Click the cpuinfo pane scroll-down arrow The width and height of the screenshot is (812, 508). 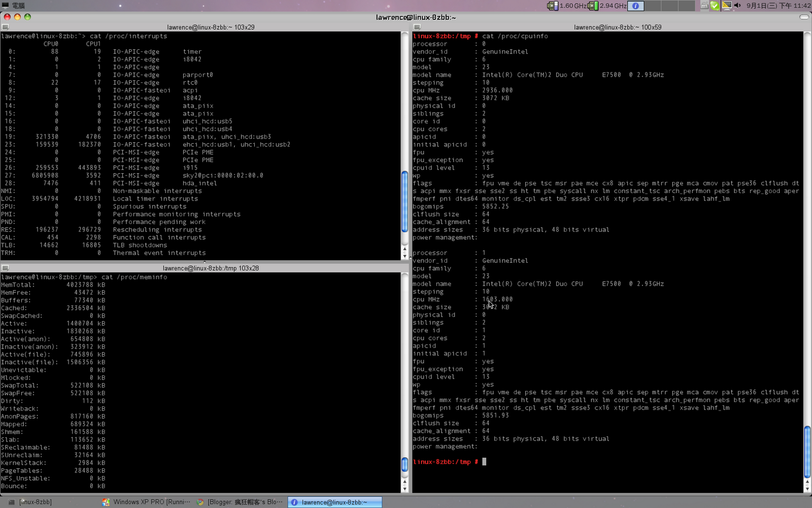(807, 489)
